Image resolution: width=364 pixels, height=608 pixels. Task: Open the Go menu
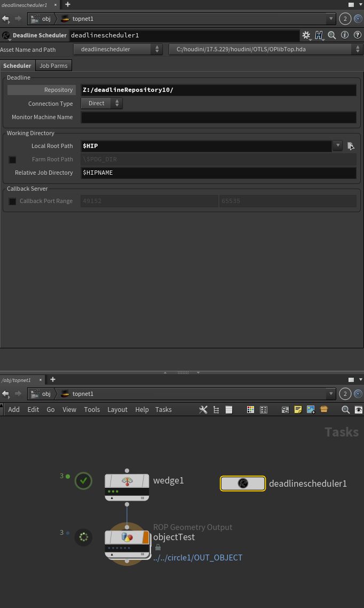pyautogui.click(x=51, y=409)
